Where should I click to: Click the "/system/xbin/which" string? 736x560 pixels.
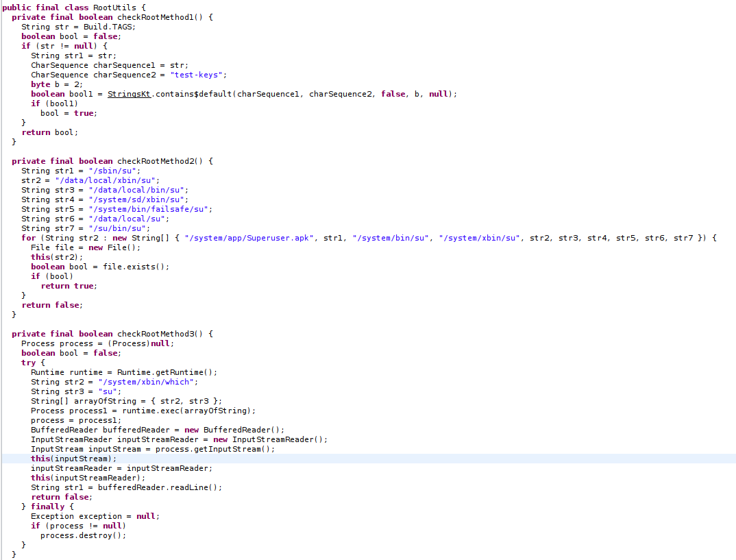(x=147, y=382)
